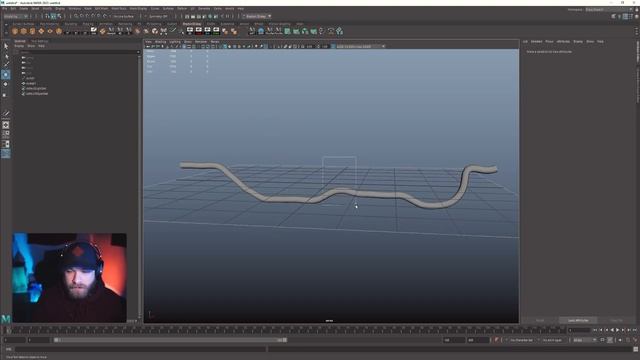Image resolution: width=640 pixels, height=360 pixels.
Task: Render the current frame icon
Action: click(x=193, y=16)
